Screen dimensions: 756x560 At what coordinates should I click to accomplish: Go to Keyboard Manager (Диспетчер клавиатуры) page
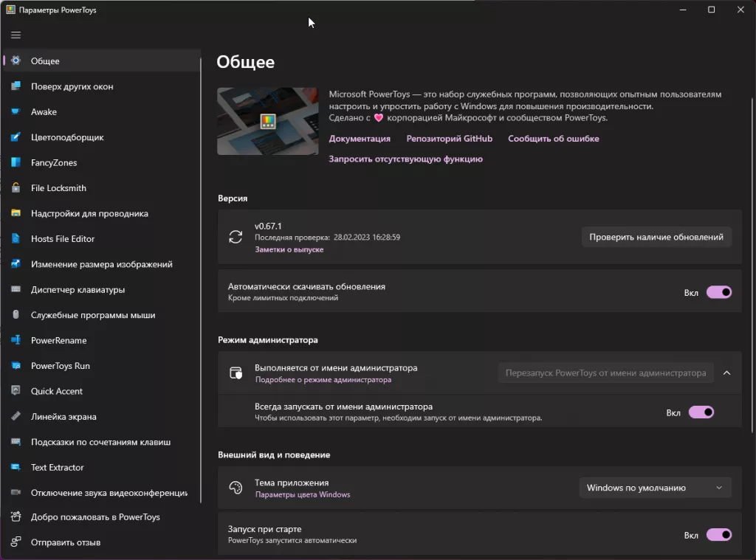point(78,290)
